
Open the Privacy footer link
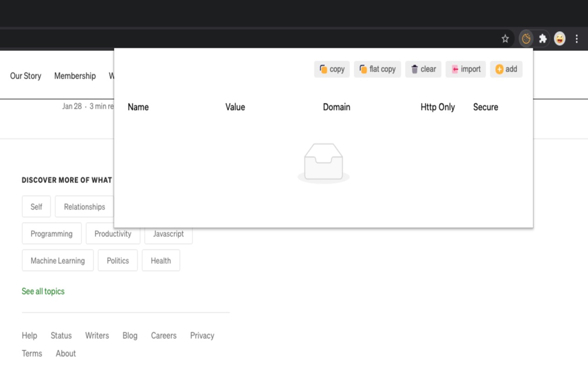click(x=202, y=335)
